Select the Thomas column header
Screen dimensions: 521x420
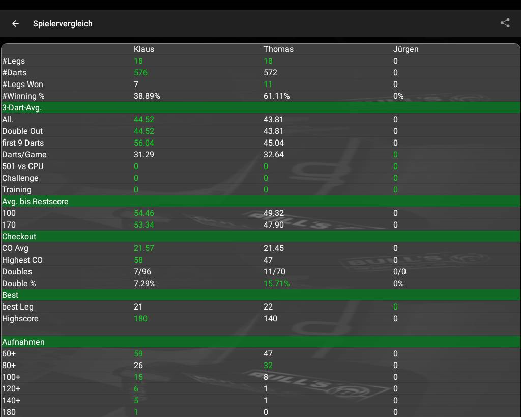(278, 49)
